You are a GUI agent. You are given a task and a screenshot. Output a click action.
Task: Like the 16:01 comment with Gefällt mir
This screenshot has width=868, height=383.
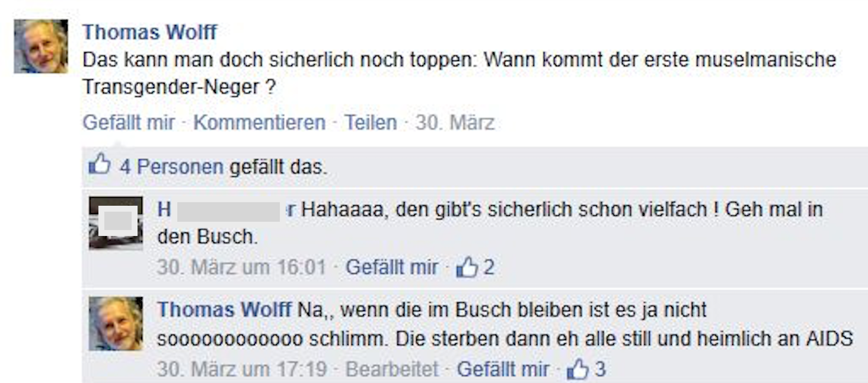[x=392, y=267]
